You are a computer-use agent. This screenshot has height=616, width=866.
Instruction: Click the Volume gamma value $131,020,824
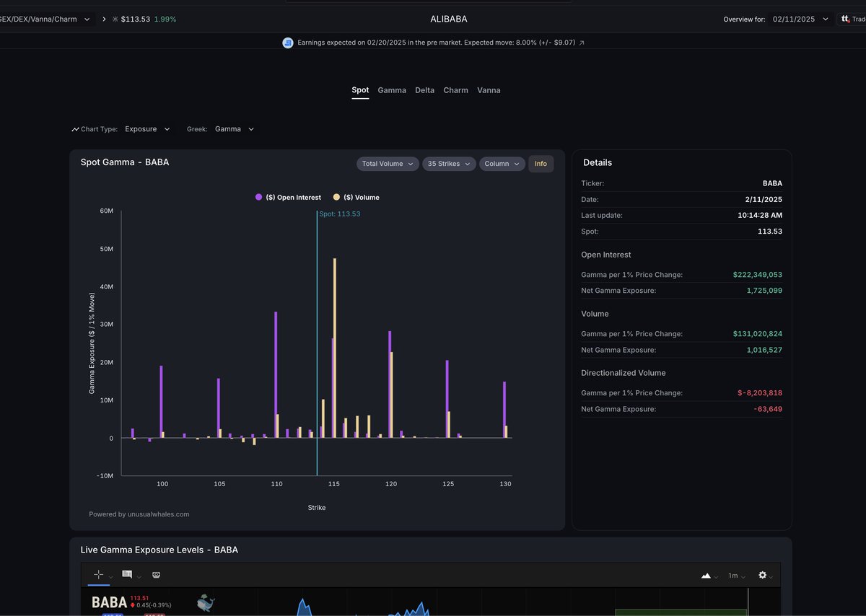click(757, 334)
